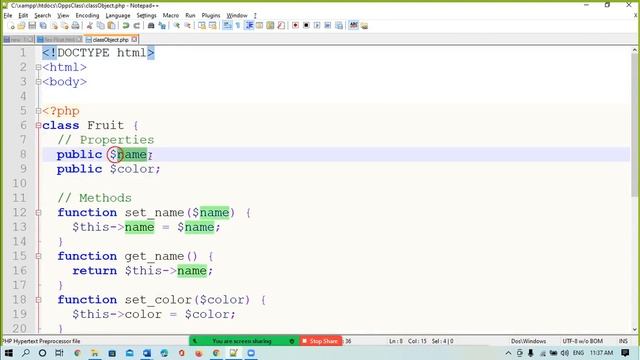The image size is (640, 360).
Task: Toggle synchronized horizontal scrolling
Action: click(x=213, y=26)
